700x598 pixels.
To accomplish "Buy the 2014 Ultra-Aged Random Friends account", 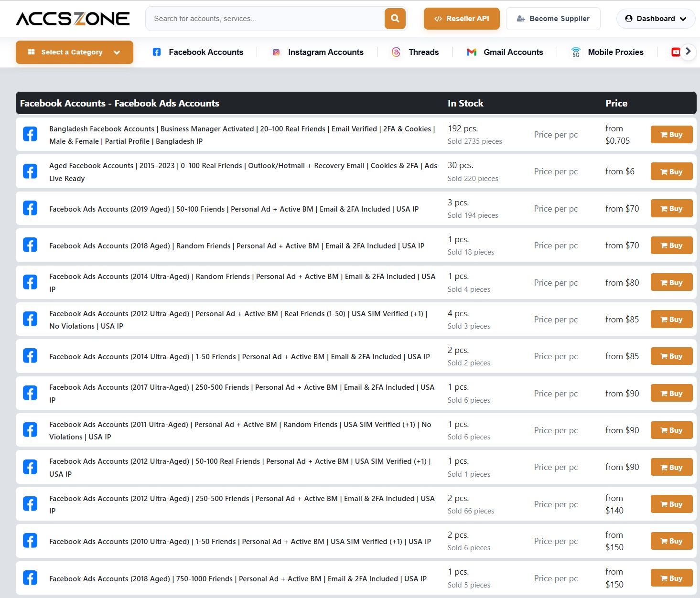I will tap(671, 282).
